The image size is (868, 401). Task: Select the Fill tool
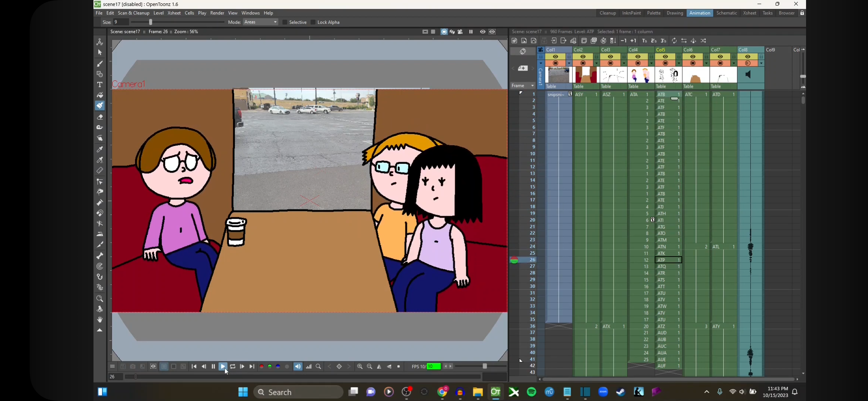tap(100, 95)
